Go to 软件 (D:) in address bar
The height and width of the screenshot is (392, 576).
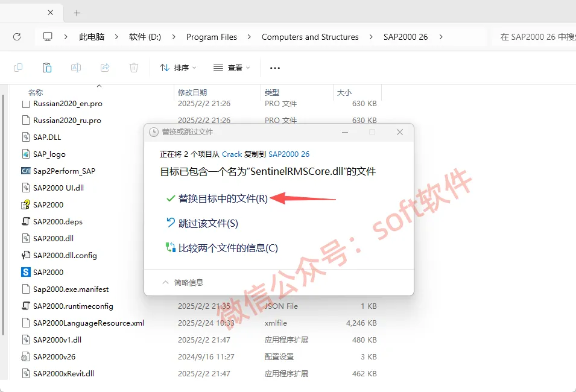click(145, 37)
